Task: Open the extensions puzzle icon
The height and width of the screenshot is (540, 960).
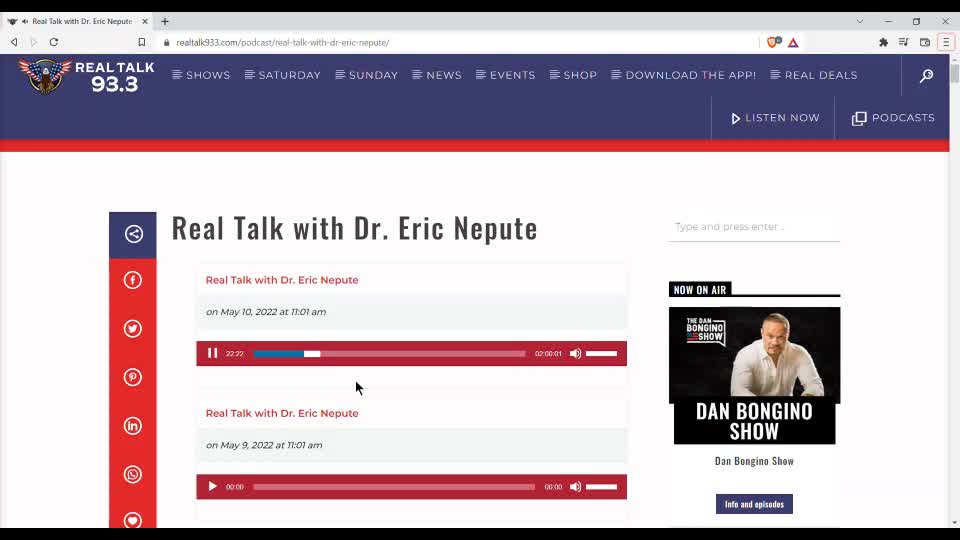Action: 883,42
